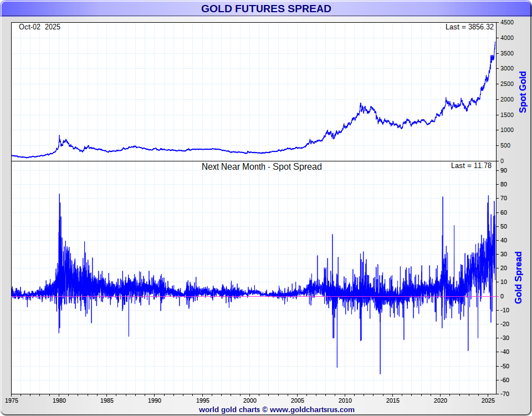Image resolution: width=532 pixels, height=416 pixels.
Task: Click the 'GOLD FUTURES SPREAD' chart title
Action: tap(266, 9)
